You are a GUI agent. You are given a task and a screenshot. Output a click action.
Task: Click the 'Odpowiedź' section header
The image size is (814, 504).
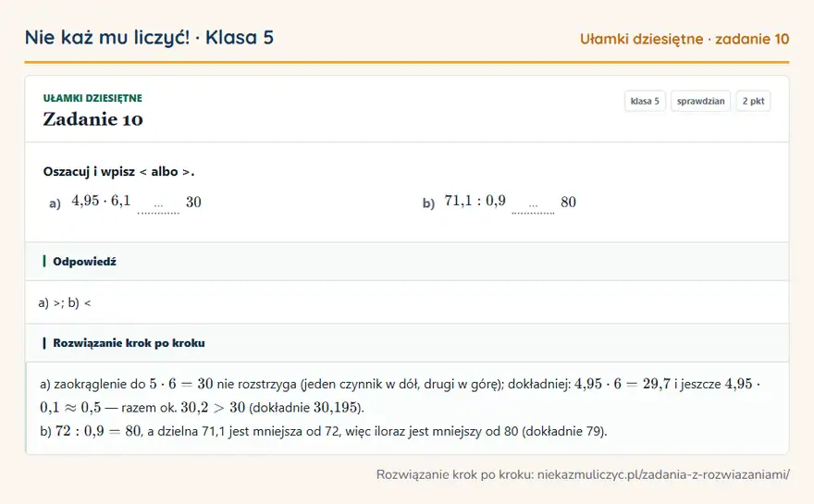[x=407, y=262]
